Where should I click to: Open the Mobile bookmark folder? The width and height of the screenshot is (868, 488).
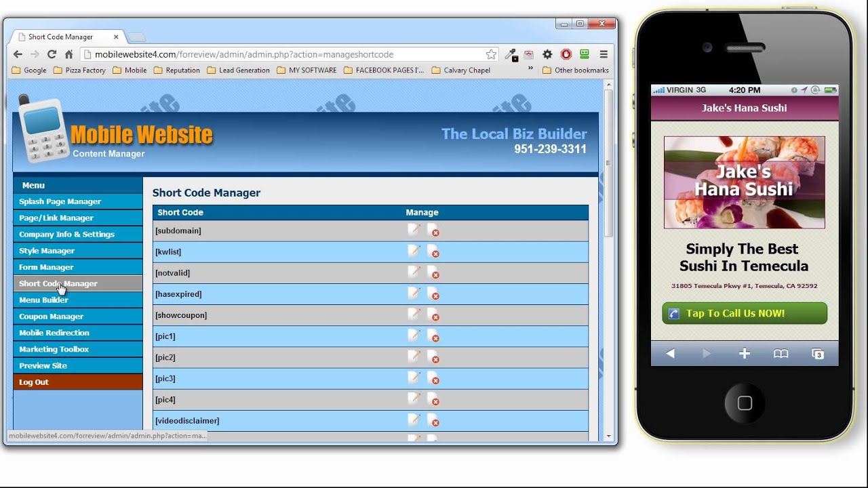130,70
